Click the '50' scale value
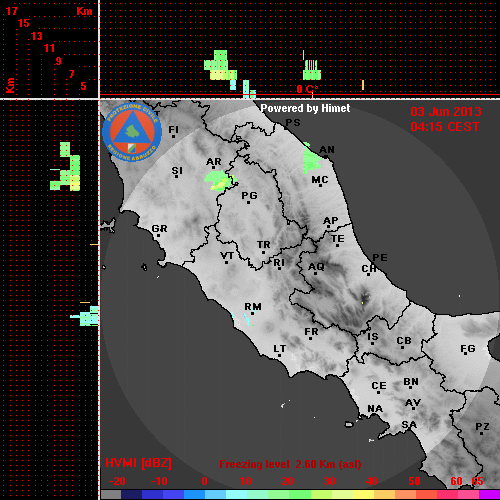The image size is (500, 500). (414, 481)
